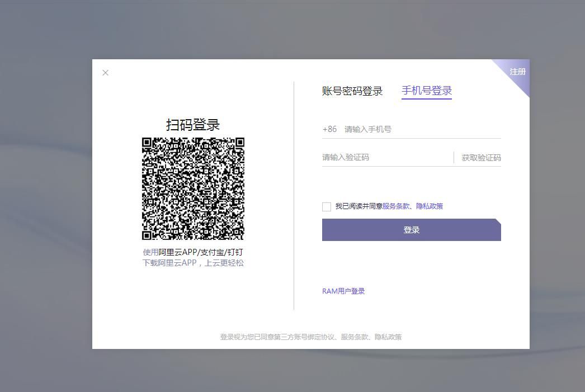Viewport: 585px width, 392px height.
Task: Switch to the 账号密码登录 tab
Action: 352,91
